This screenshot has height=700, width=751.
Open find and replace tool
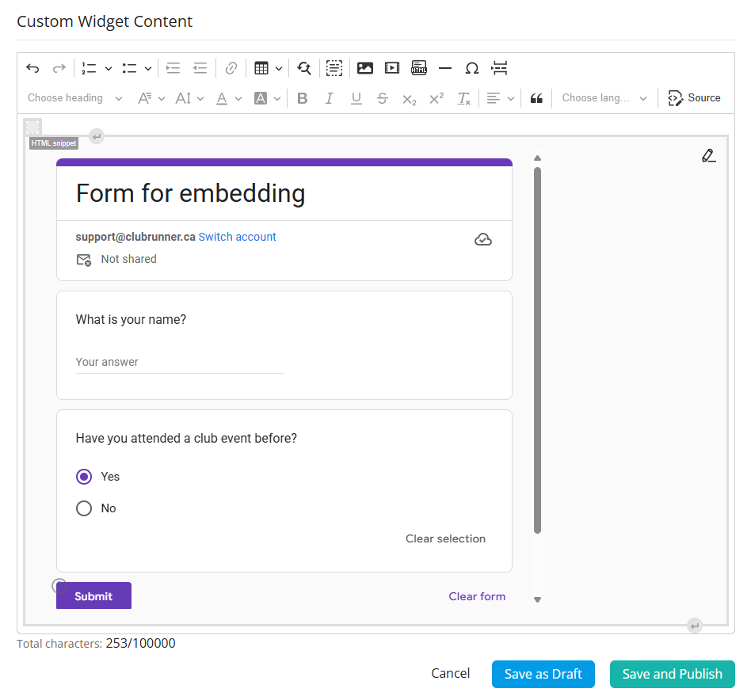pyautogui.click(x=304, y=69)
